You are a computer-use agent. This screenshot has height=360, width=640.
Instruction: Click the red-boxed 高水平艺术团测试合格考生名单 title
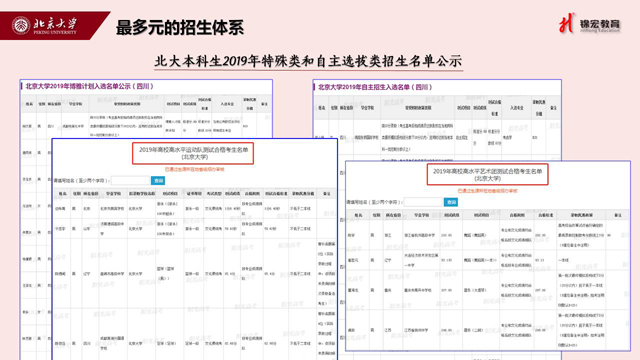487,175
